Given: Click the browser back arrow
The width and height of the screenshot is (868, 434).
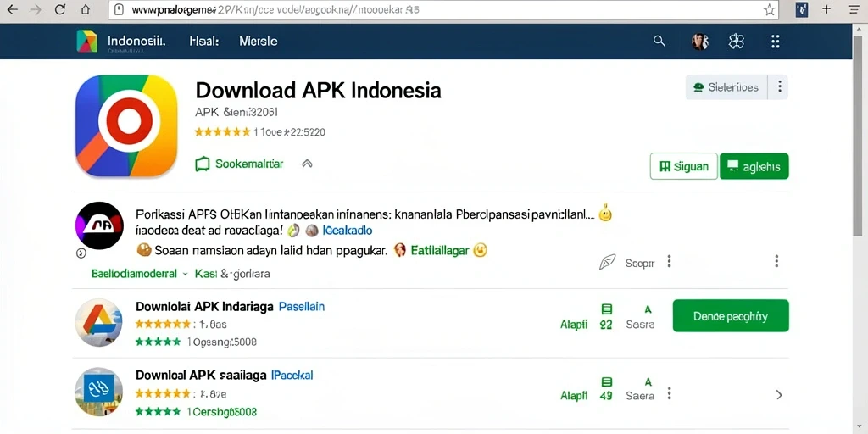Looking at the screenshot, I should [11, 9].
